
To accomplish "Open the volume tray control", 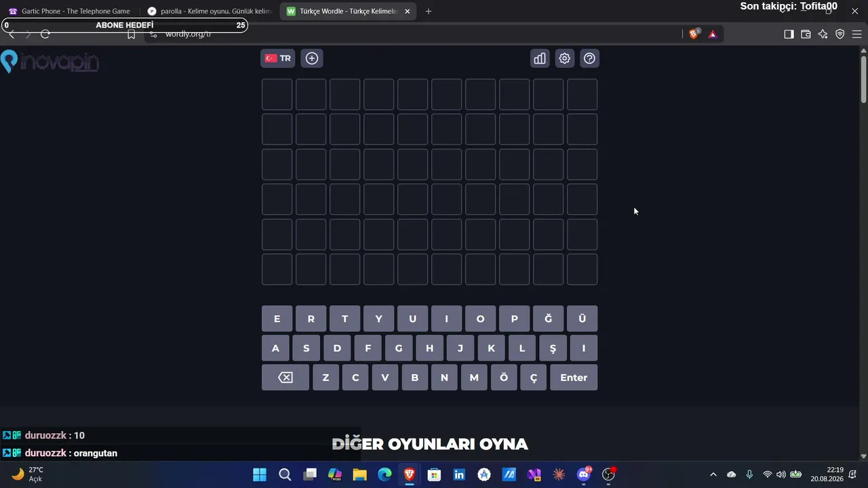I will 781,474.
